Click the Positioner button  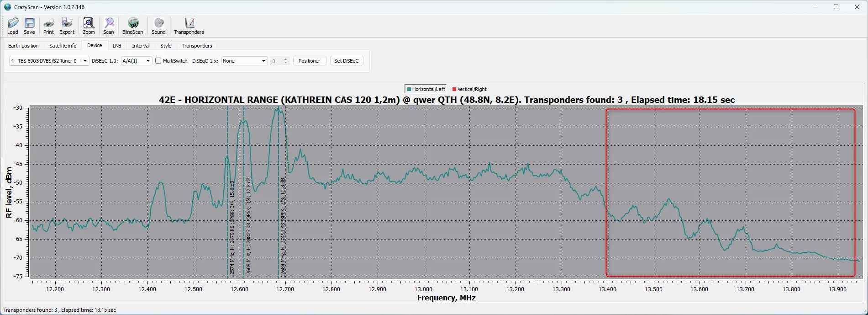tap(309, 61)
